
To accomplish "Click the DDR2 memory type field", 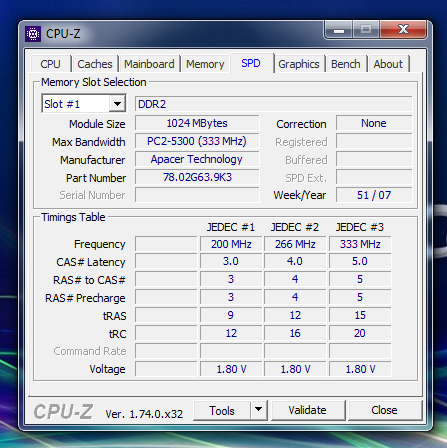I will click(x=273, y=104).
